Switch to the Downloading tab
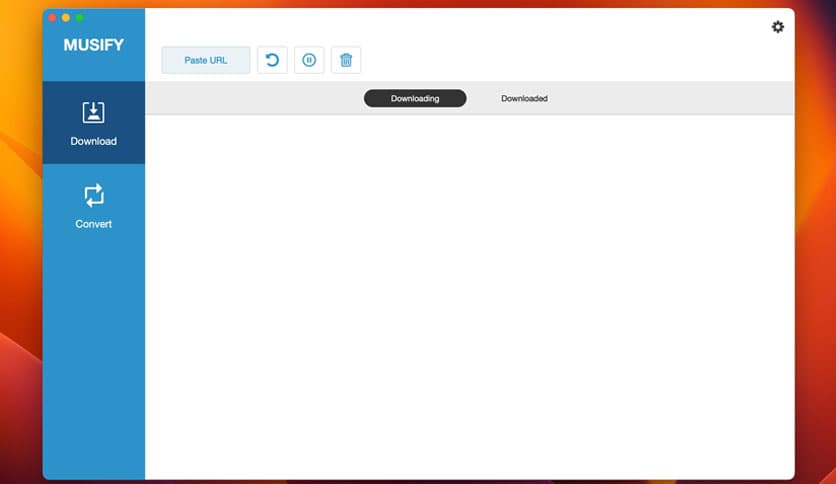836x484 pixels. click(415, 98)
